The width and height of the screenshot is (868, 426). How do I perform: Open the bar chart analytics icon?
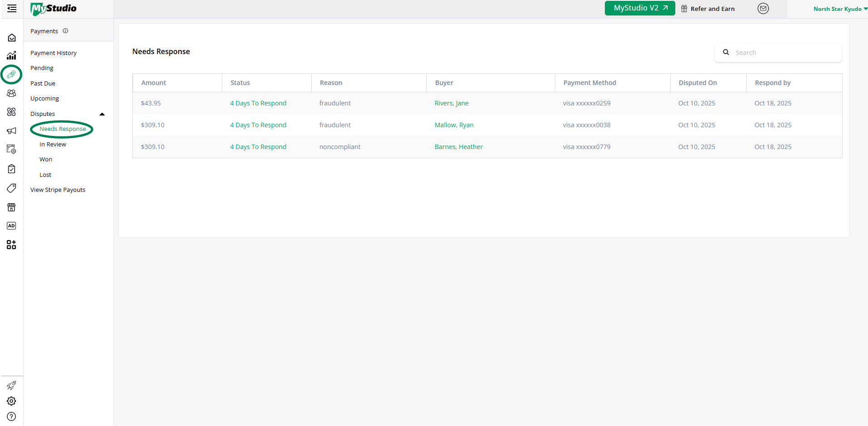click(12, 55)
